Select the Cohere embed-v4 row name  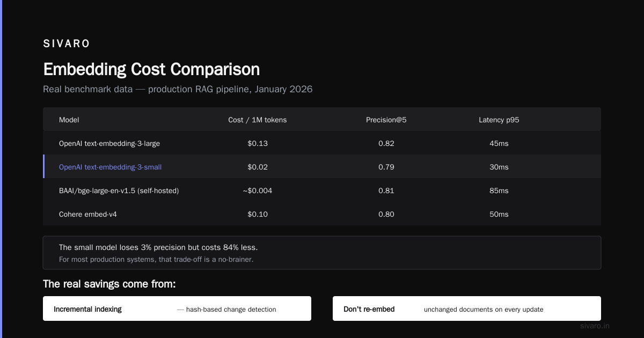88,214
